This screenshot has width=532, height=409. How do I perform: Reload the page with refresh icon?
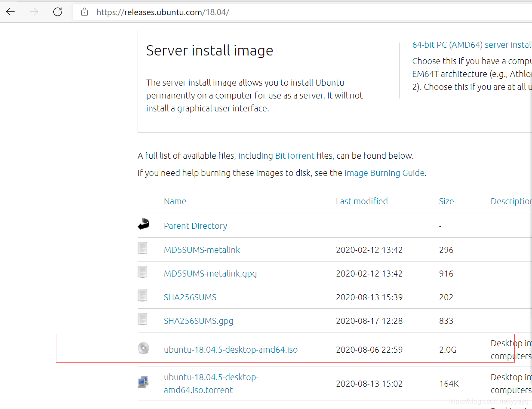coord(58,12)
